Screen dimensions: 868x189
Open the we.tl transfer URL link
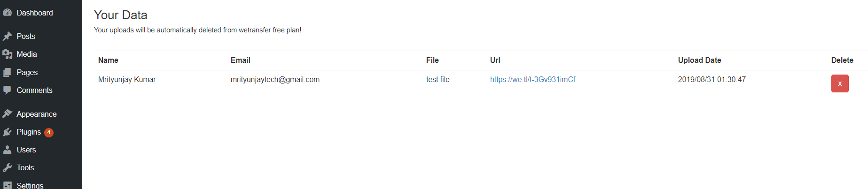[x=532, y=80]
